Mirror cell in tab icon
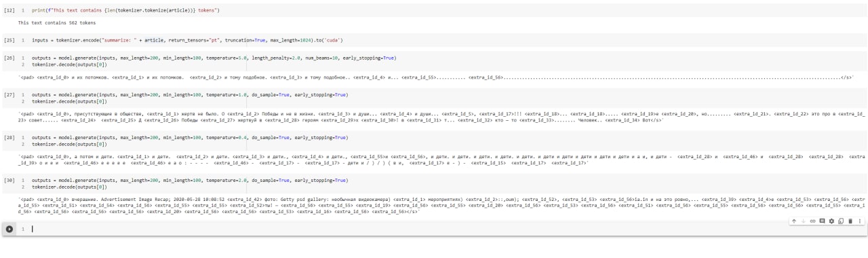868x258 pixels. click(x=841, y=221)
